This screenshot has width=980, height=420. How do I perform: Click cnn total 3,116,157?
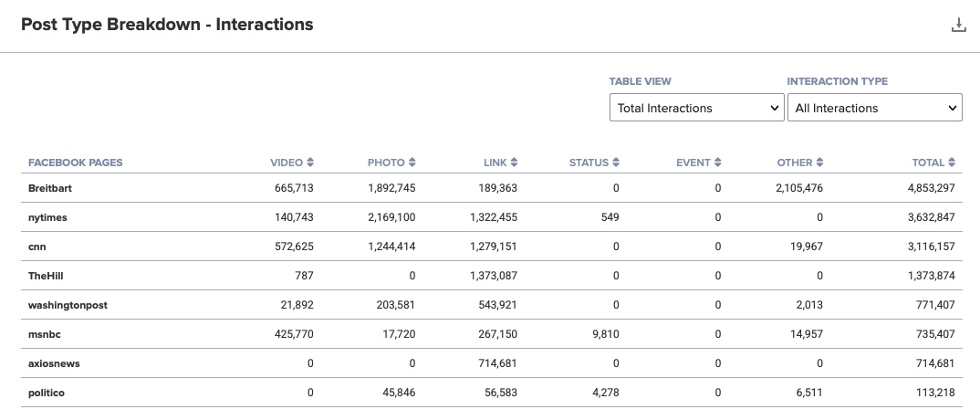tap(932, 247)
